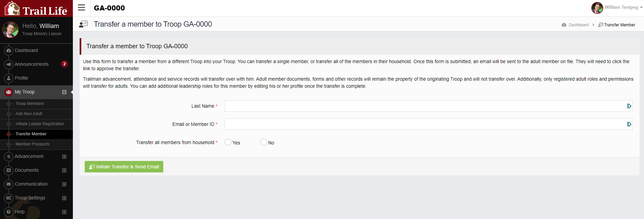Open Profile in the sidebar
644x219 pixels.
click(22, 78)
